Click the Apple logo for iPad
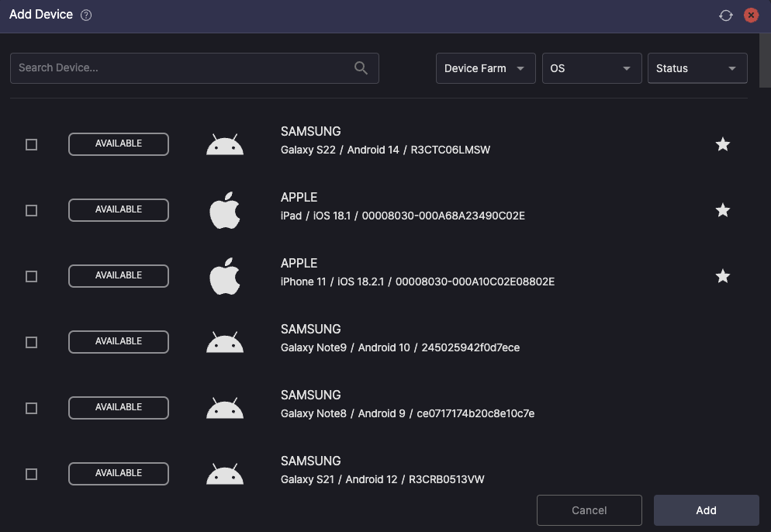 click(x=225, y=210)
